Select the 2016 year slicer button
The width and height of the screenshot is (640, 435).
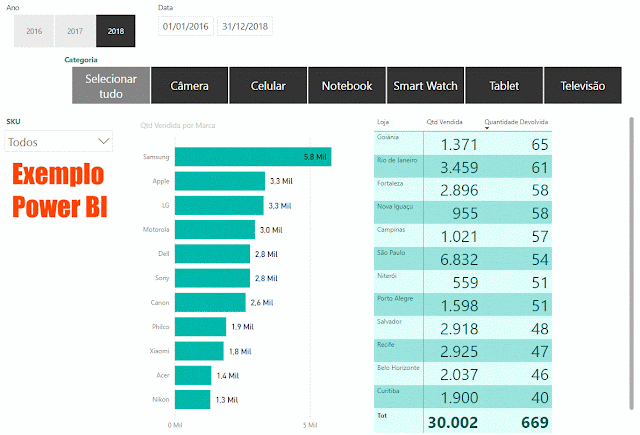34,31
